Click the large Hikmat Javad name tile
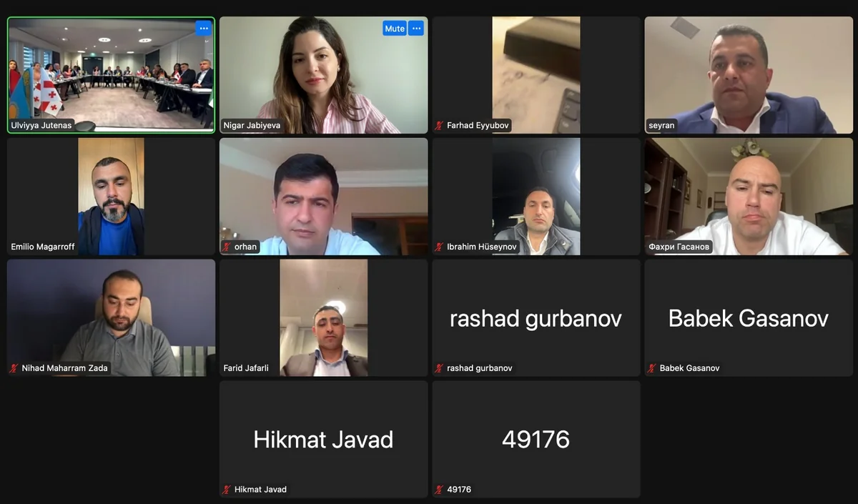The width and height of the screenshot is (858, 504). point(323,439)
